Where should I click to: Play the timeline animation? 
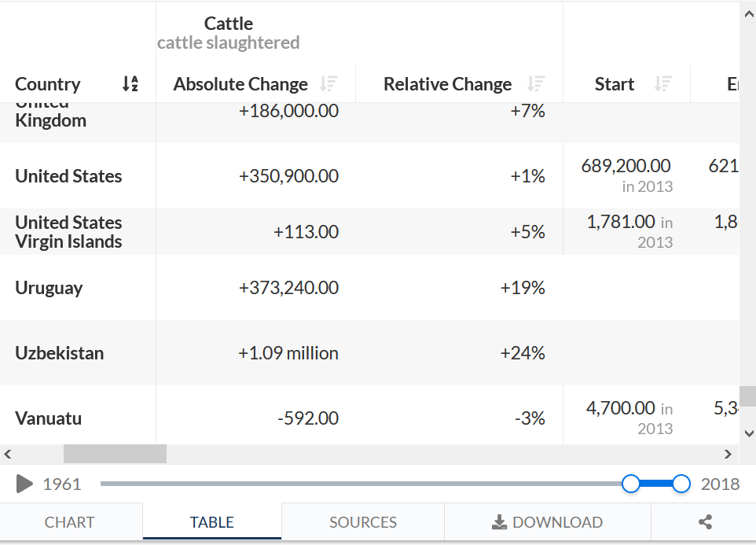click(x=24, y=484)
